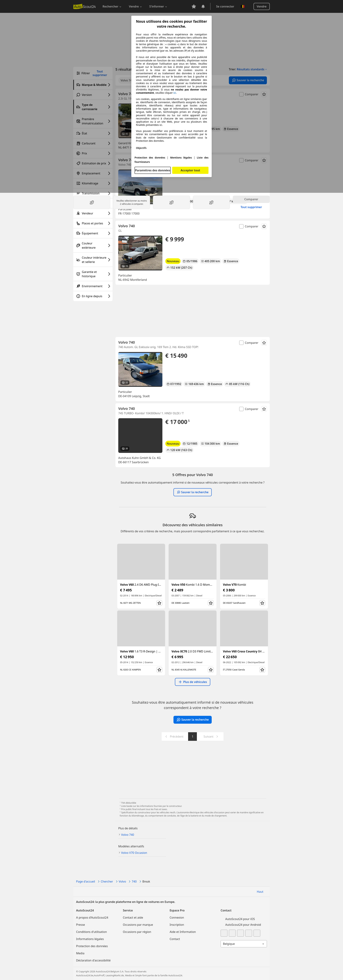Click Se connecter in the header
Image resolution: width=343 pixels, height=980 pixels.
225,6
